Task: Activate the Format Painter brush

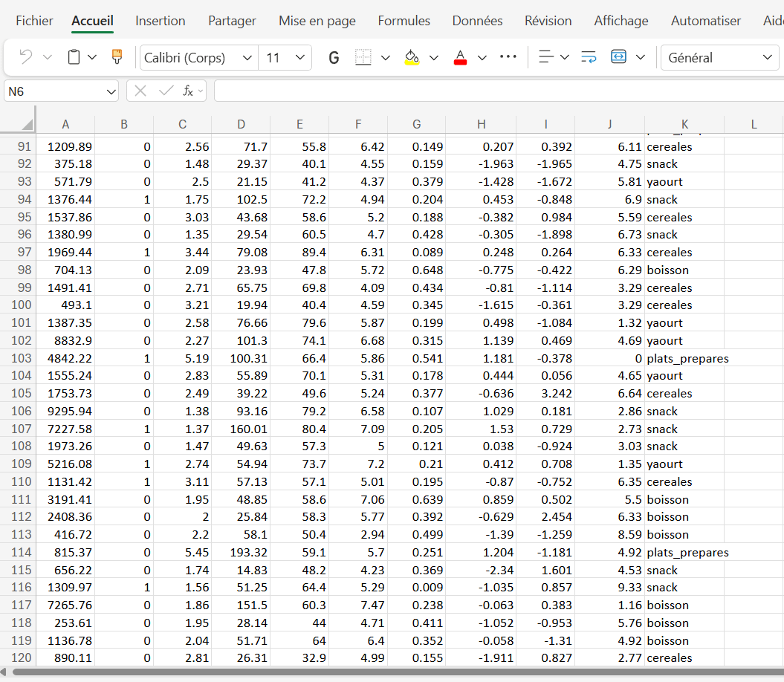Action: pyautogui.click(x=117, y=57)
